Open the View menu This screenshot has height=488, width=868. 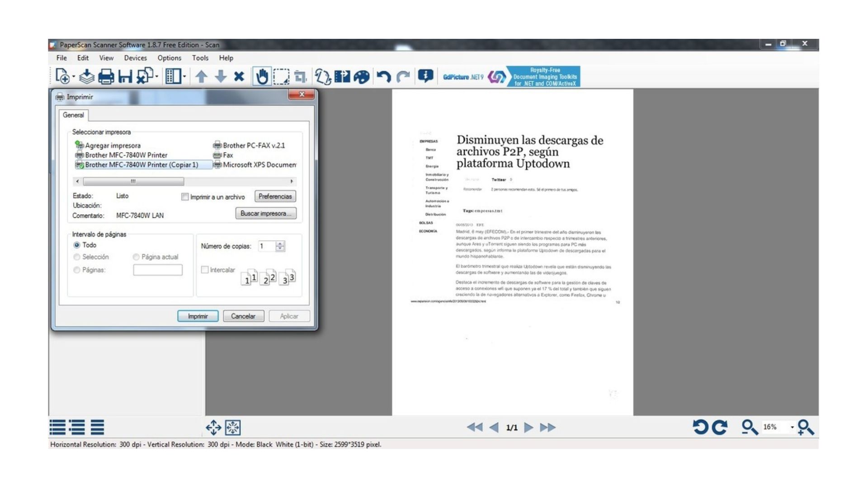pos(106,58)
